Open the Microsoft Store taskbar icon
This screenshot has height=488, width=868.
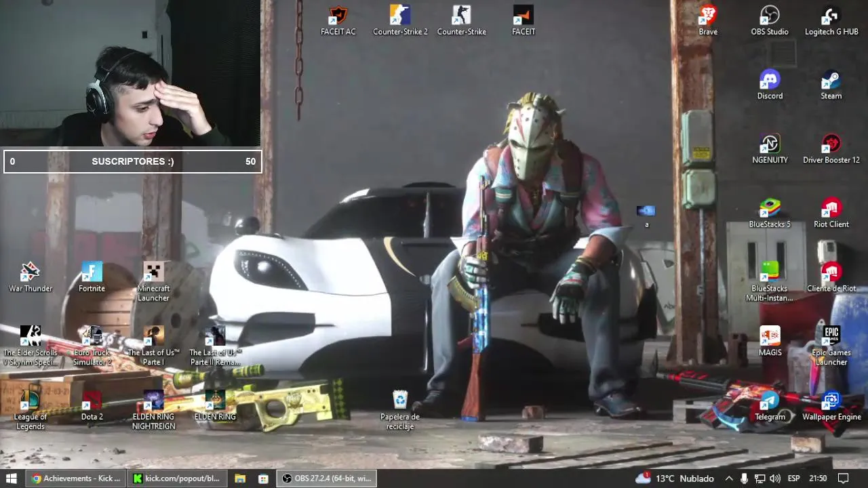coord(263,479)
